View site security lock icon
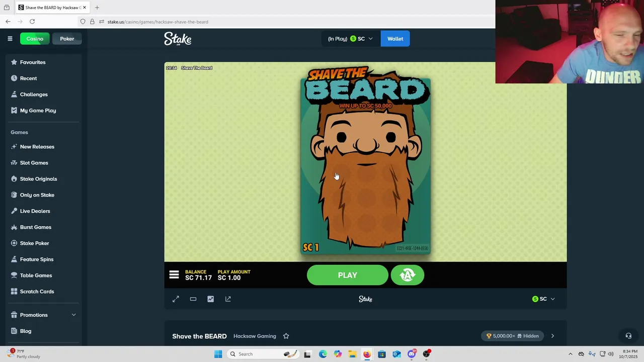Viewport: 644px width, 362px height. [x=92, y=22]
